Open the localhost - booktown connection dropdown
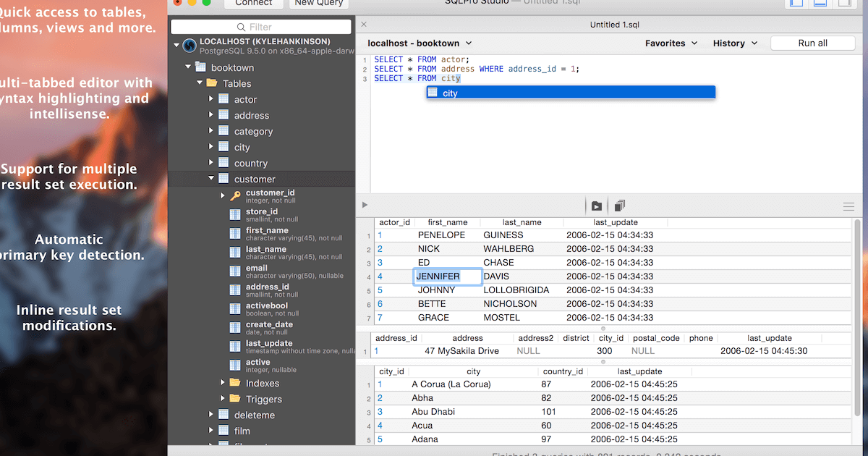Viewport: 868px width, 456px height. (x=420, y=43)
